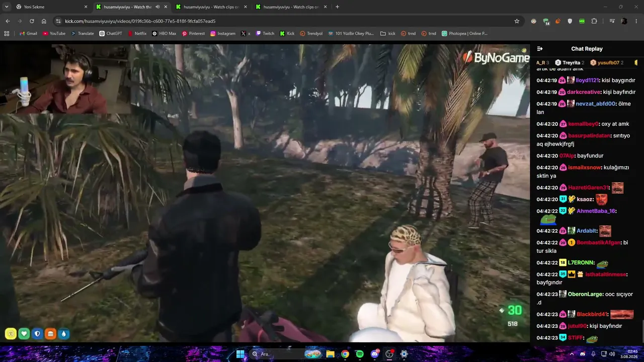Close the Yeni Sekme tab
The image size is (644, 362).
[86, 7]
